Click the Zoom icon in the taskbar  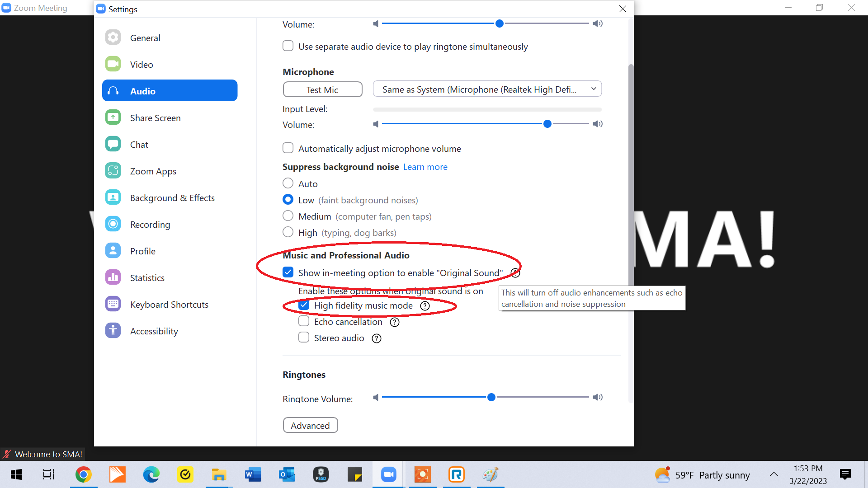389,474
